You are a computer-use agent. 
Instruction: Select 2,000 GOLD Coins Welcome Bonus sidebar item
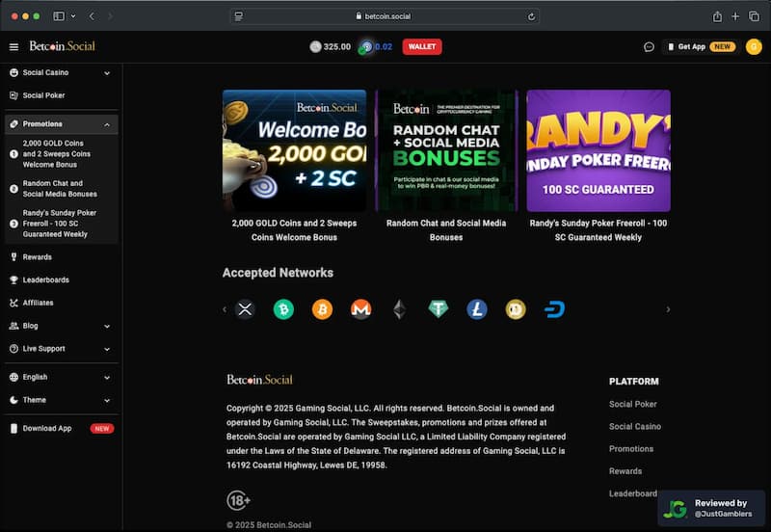61,154
